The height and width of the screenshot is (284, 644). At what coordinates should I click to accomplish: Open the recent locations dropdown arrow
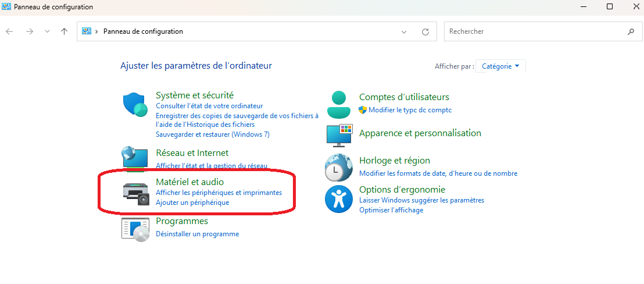point(47,31)
